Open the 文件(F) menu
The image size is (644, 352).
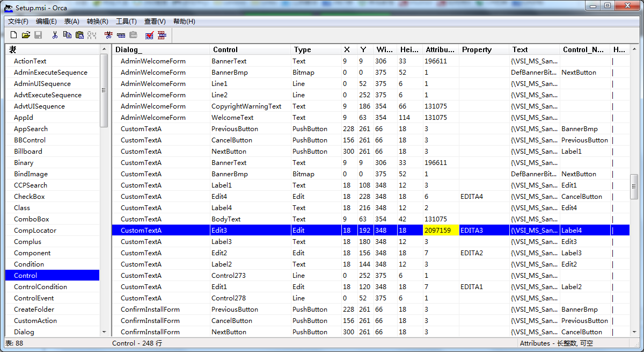[18, 21]
